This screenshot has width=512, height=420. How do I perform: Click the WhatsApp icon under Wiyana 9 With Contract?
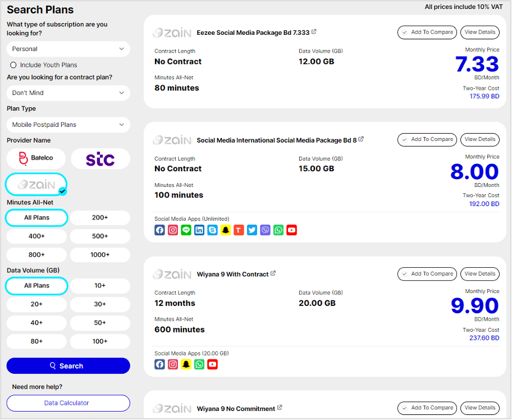[x=199, y=364]
